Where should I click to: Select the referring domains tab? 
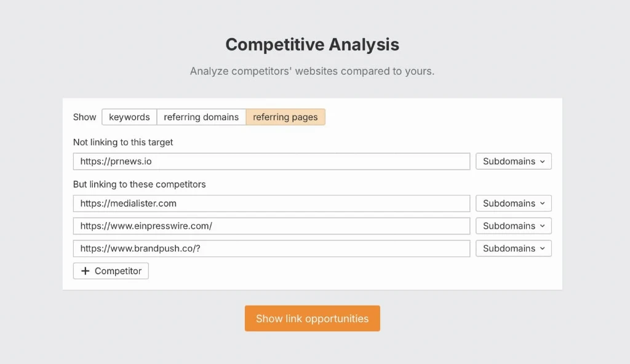[201, 117]
